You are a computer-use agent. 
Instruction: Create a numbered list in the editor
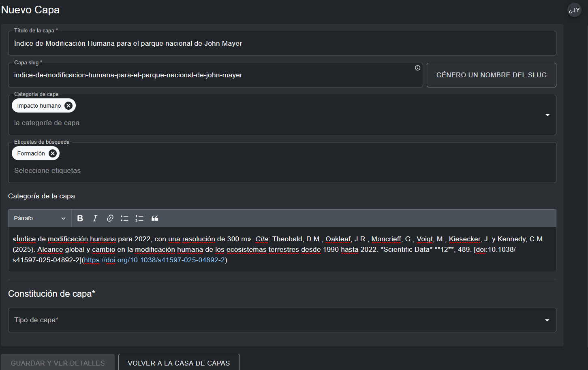click(x=139, y=218)
